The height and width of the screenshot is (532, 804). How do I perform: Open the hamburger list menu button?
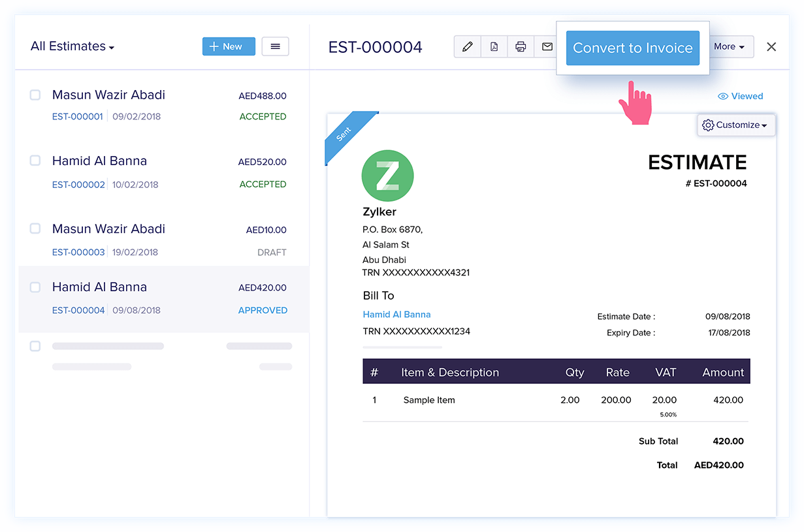pyautogui.click(x=275, y=46)
